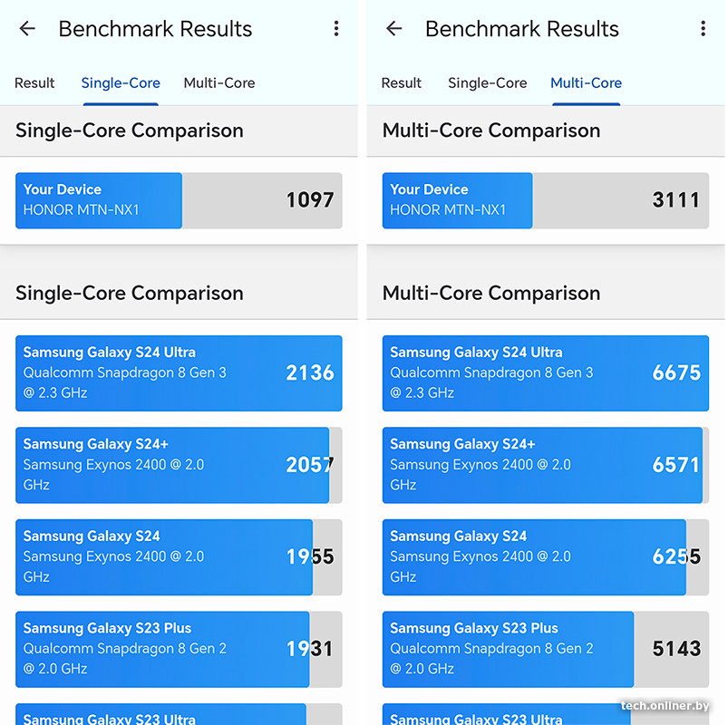Tap back arrow on the Single-Core screen
This screenshot has height=725, width=728.
[27, 29]
